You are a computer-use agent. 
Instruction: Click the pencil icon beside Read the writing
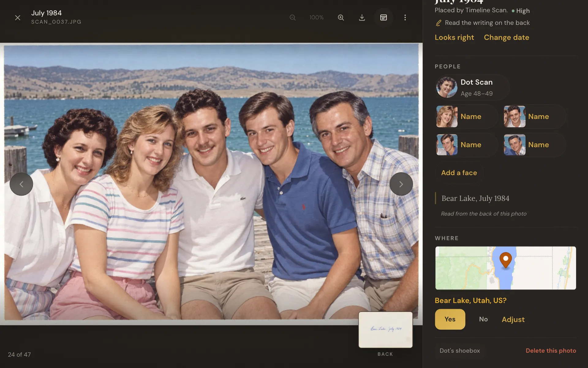(x=439, y=23)
